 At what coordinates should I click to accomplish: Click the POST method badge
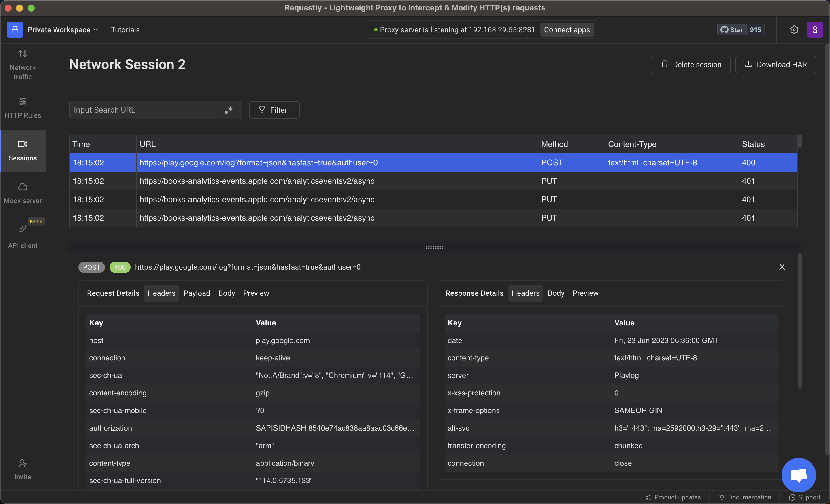tap(92, 267)
